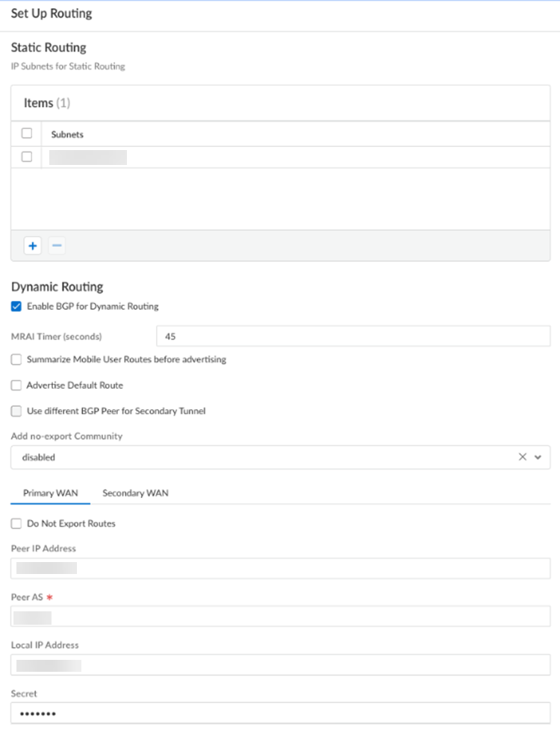This screenshot has width=560, height=733.
Task: Select the first subnet row checkbox
Action: (27, 157)
